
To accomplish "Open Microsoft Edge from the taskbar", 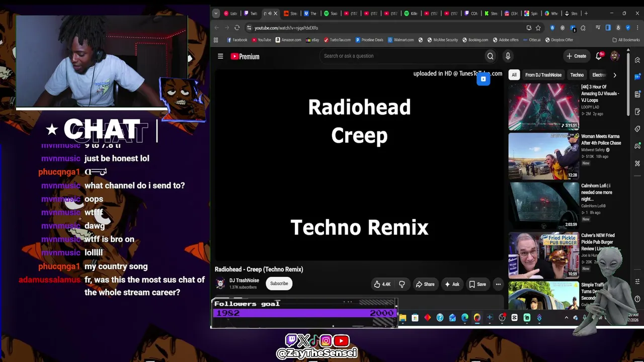I will point(465,318).
